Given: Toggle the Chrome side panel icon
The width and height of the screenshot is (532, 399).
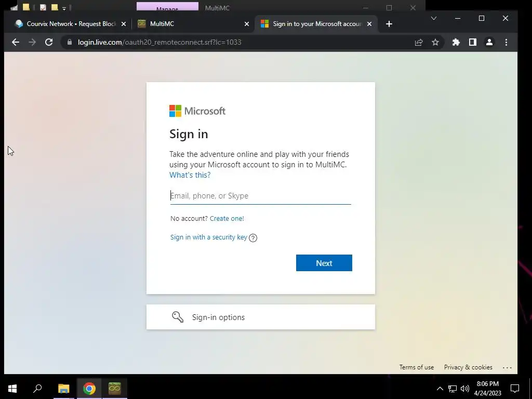Looking at the screenshot, I should point(473,42).
